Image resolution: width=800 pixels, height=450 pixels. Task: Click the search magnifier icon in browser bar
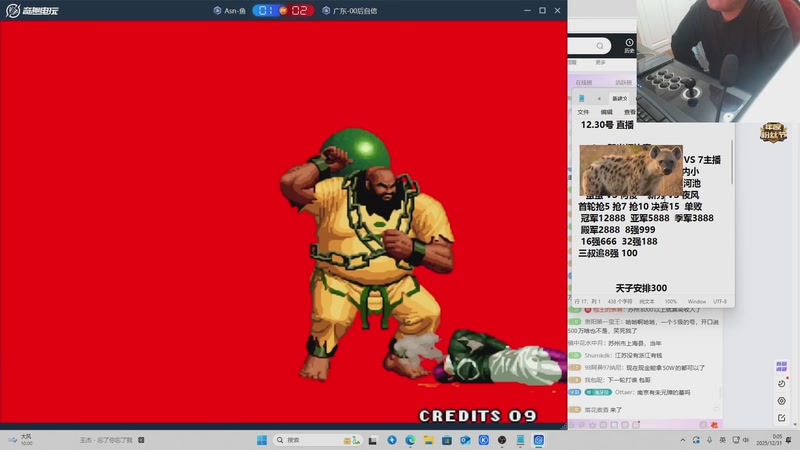point(600,46)
